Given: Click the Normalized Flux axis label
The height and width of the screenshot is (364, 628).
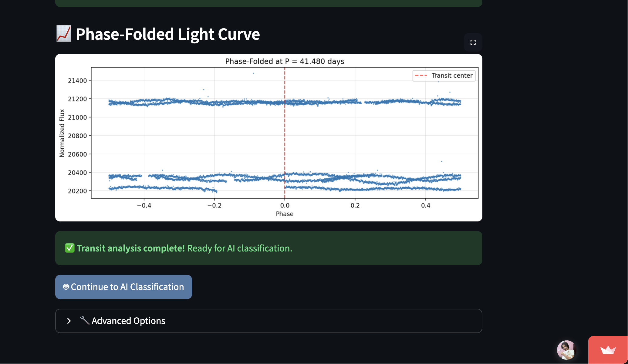Looking at the screenshot, I should point(62,133).
